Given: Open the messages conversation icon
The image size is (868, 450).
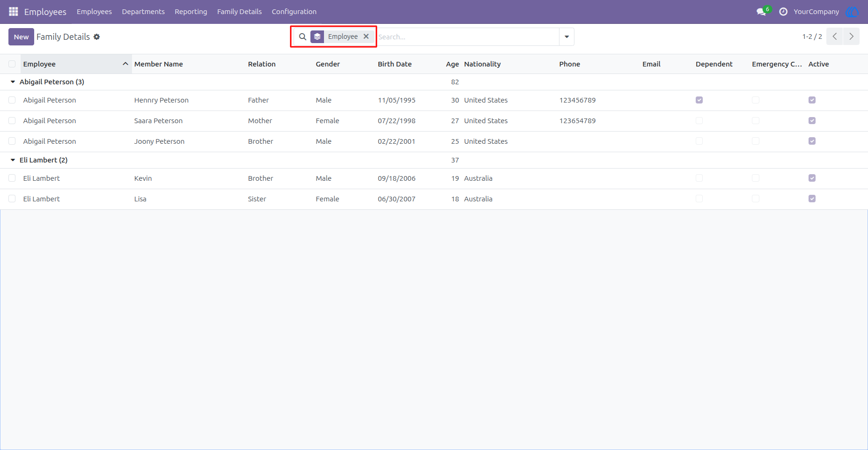Looking at the screenshot, I should tap(761, 12).
